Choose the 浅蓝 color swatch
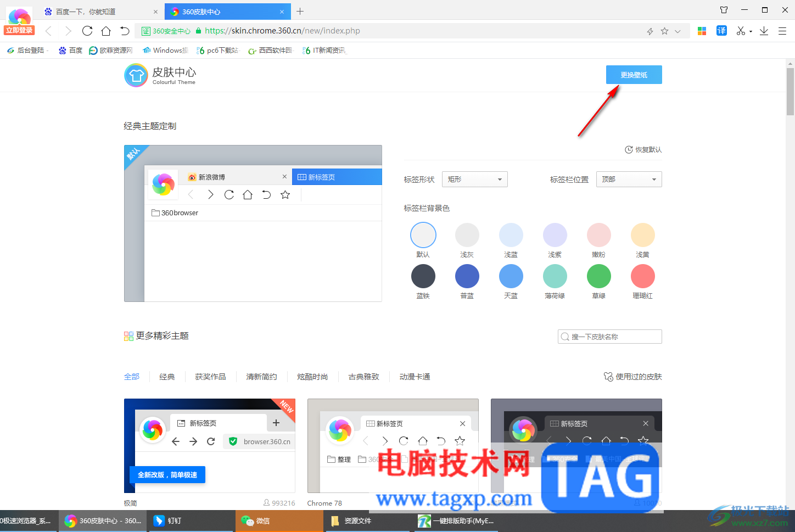This screenshot has height=532, width=795. tap(511, 235)
